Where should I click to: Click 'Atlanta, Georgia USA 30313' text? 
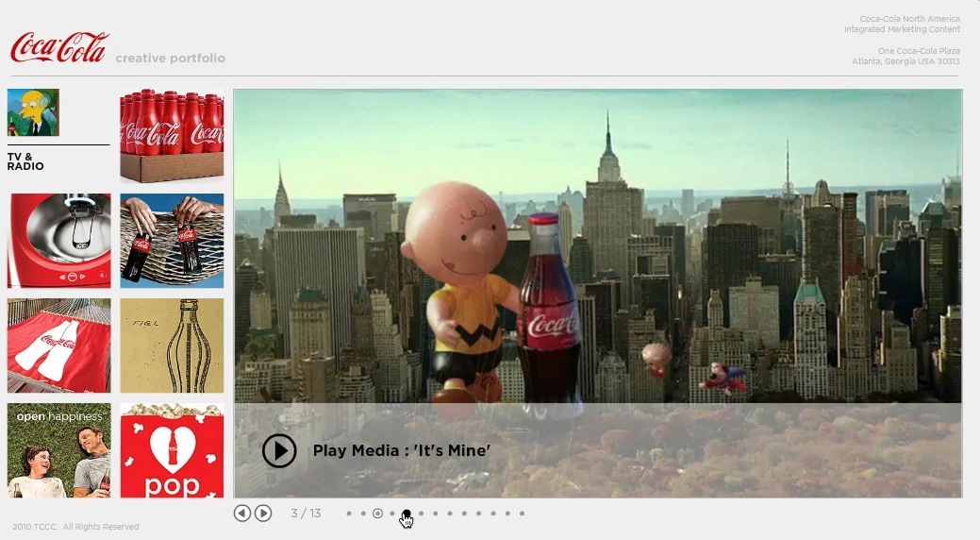pyautogui.click(x=905, y=61)
